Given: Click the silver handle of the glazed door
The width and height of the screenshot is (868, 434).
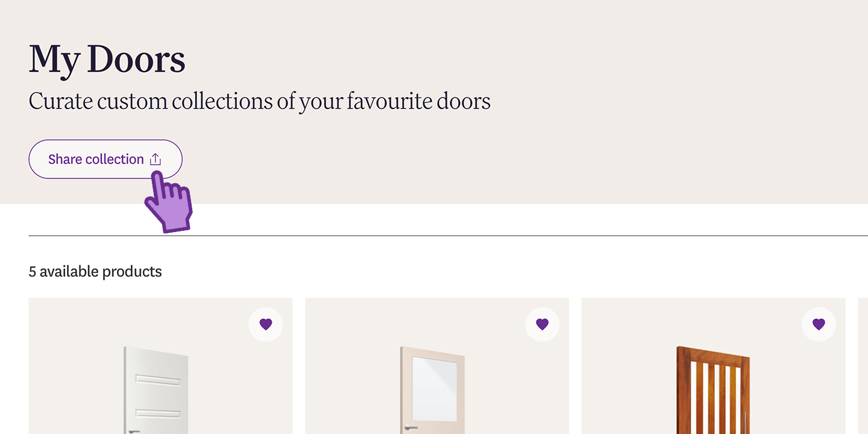Looking at the screenshot, I should point(410,427).
